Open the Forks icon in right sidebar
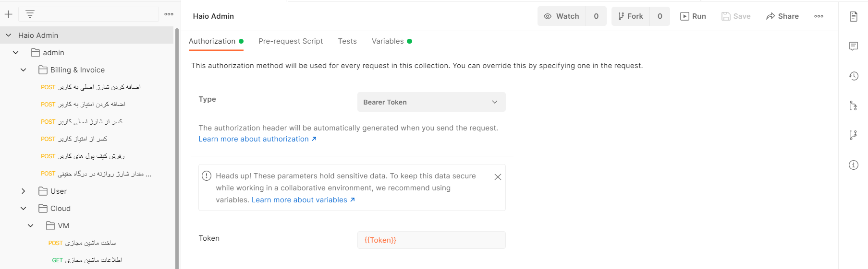This screenshot has height=269, width=868. click(853, 135)
